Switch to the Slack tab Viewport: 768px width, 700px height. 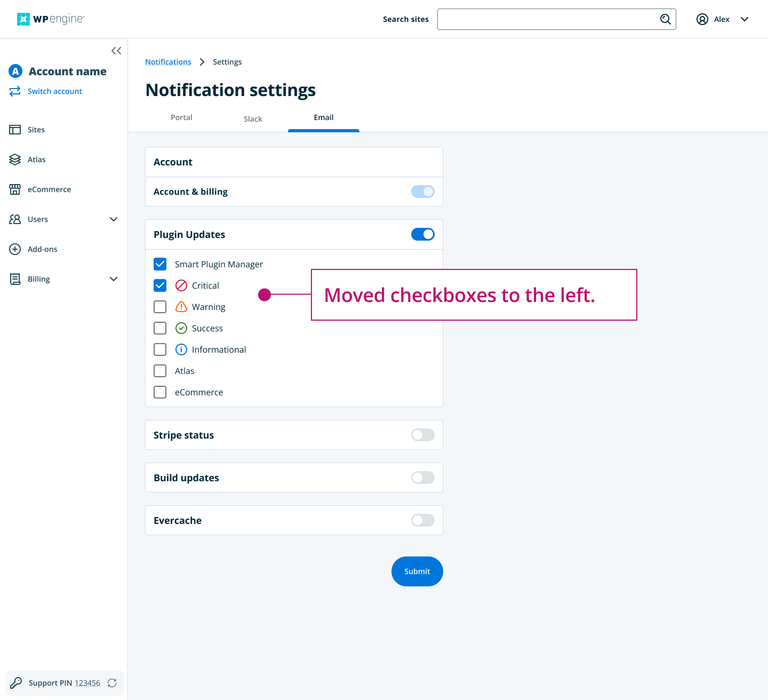pyautogui.click(x=253, y=118)
